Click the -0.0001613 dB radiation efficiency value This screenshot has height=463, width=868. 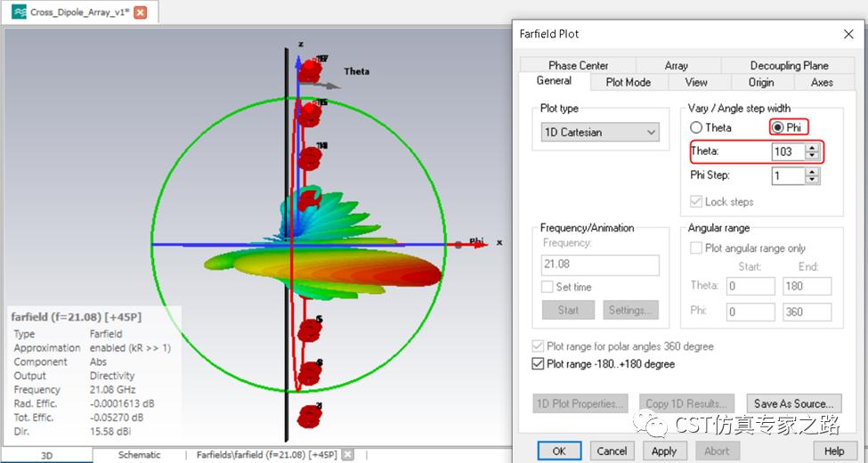tap(122, 403)
